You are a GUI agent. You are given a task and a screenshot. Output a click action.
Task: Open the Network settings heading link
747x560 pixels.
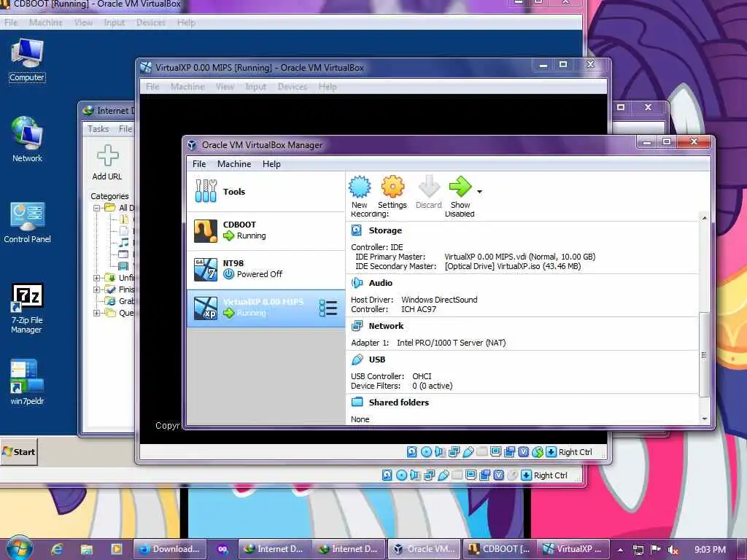[x=386, y=326]
